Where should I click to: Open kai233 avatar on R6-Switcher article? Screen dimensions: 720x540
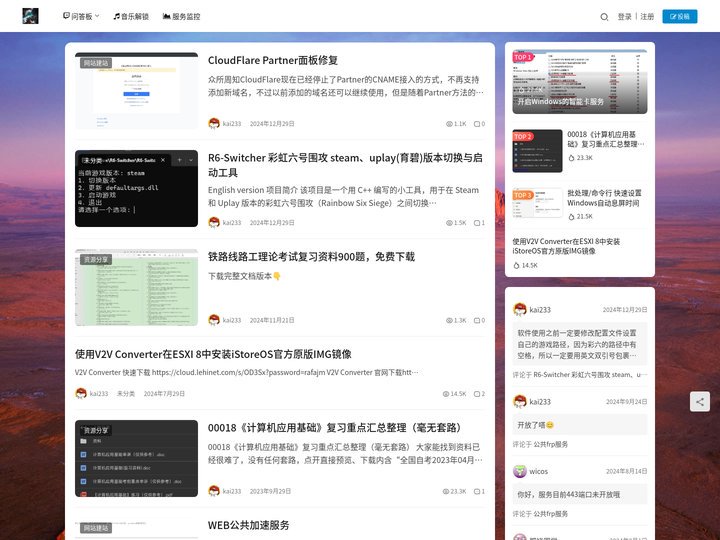[214, 223]
